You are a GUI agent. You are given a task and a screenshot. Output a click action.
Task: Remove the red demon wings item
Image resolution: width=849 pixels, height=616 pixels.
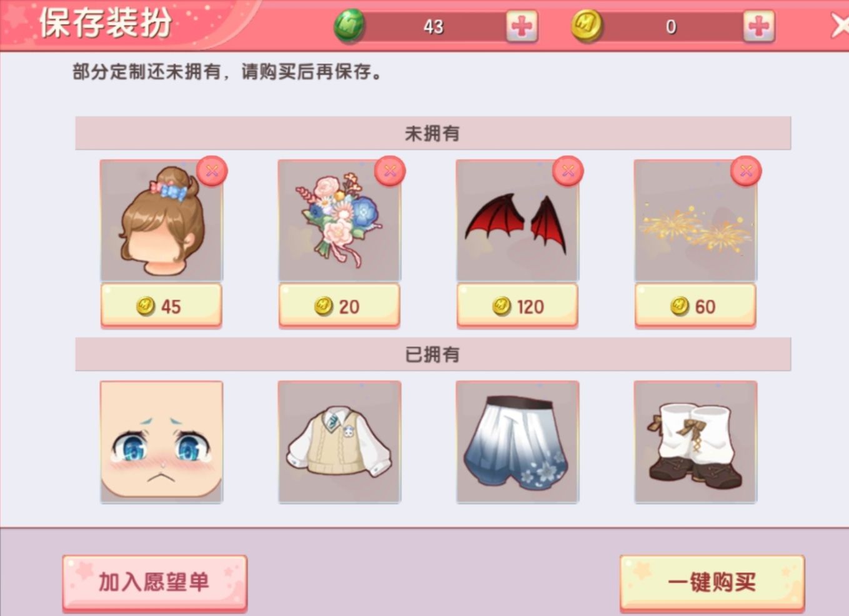click(x=568, y=171)
